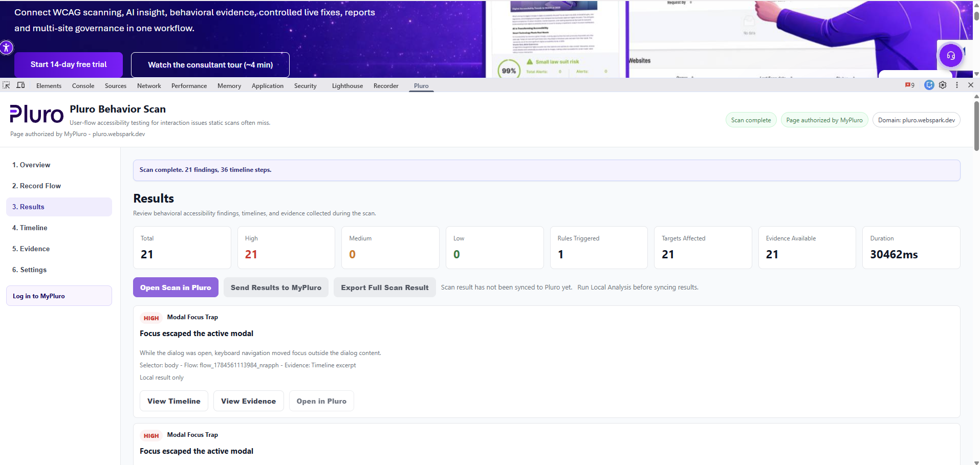Open 6. Settings in the sidebar

59,270
